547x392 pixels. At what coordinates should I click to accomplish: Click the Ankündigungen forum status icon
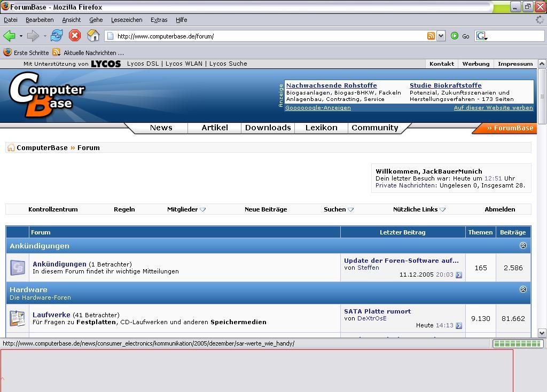tap(18, 268)
